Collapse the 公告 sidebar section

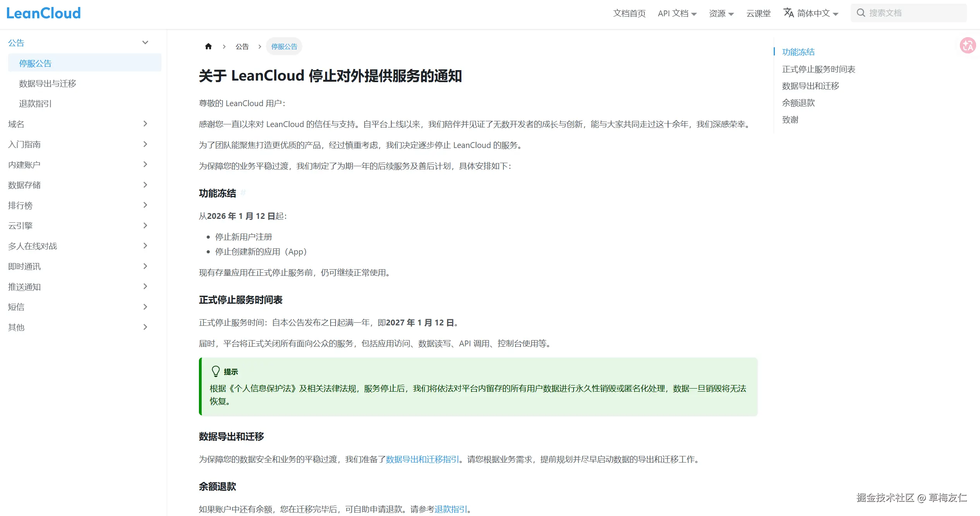[x=145, y=42]
